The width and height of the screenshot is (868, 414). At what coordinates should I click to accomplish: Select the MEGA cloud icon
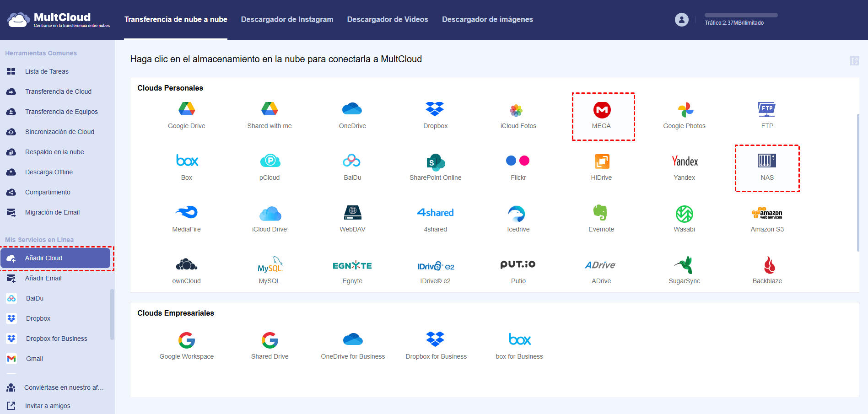coord(602,110)
